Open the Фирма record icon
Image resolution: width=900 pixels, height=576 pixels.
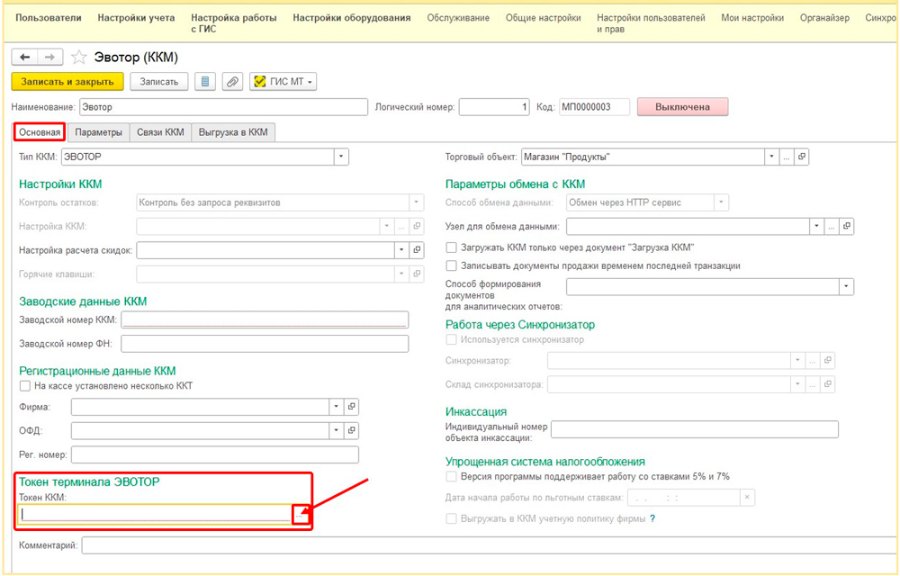click(351, 407)
